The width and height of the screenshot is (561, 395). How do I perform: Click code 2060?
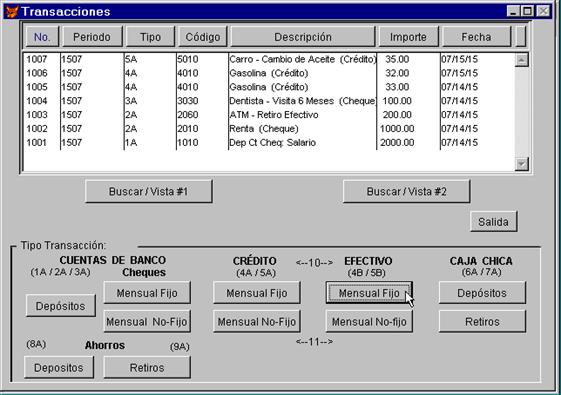pos(188,115)
